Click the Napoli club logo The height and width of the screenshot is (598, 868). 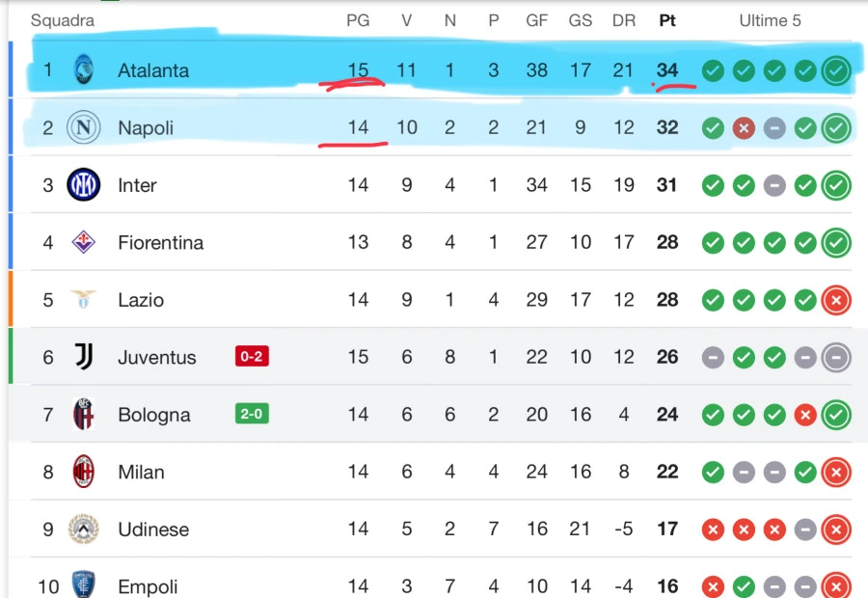coord(84,127)
